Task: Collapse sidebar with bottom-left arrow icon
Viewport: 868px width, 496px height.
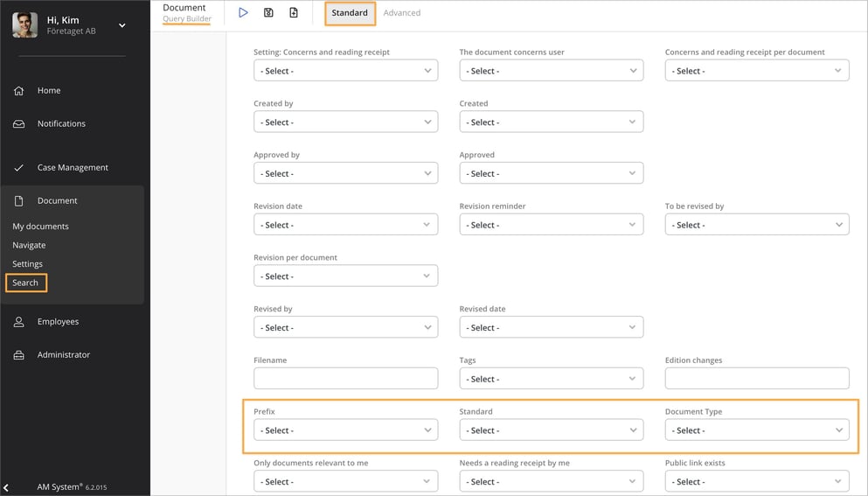Action: pyautogui.click(x=5, y=487)
